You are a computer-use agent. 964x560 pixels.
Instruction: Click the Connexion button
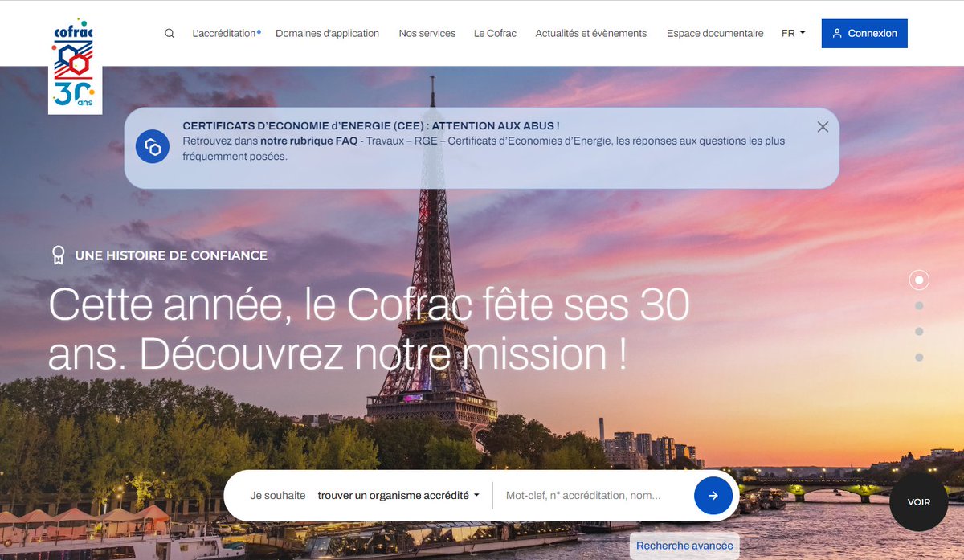[864, 34]
